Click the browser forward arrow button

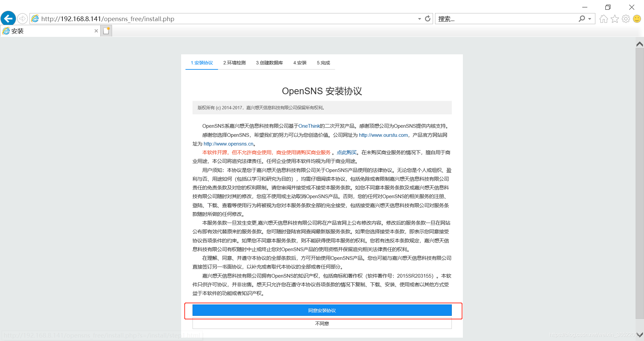22,18
